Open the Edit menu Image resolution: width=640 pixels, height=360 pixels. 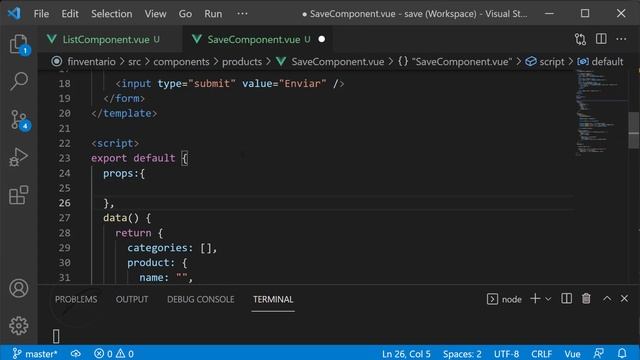tap(70, 13)
